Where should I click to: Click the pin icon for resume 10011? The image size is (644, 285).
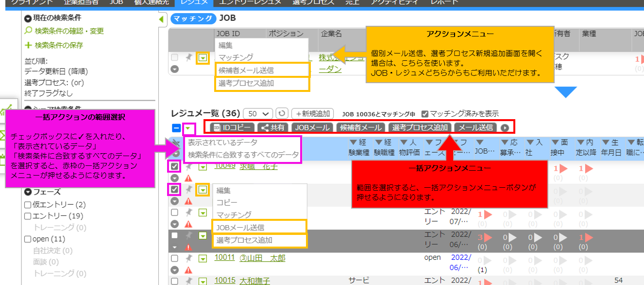[188, 258]
